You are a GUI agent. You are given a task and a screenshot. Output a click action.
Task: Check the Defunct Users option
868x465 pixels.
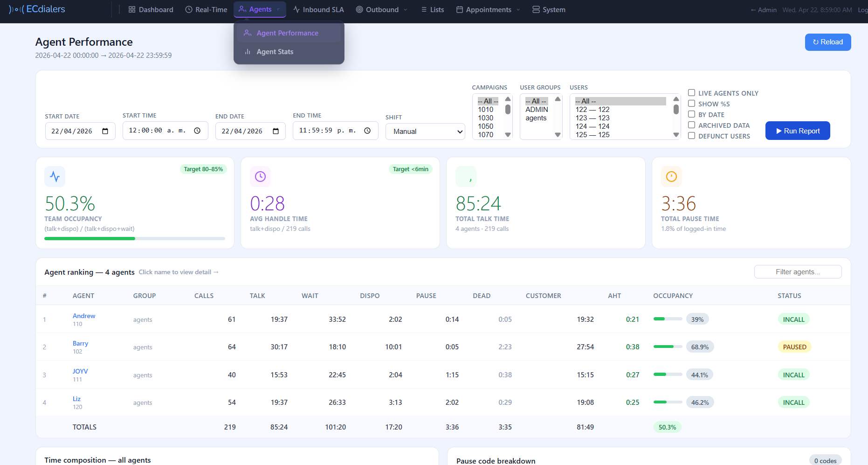point(692,136)
